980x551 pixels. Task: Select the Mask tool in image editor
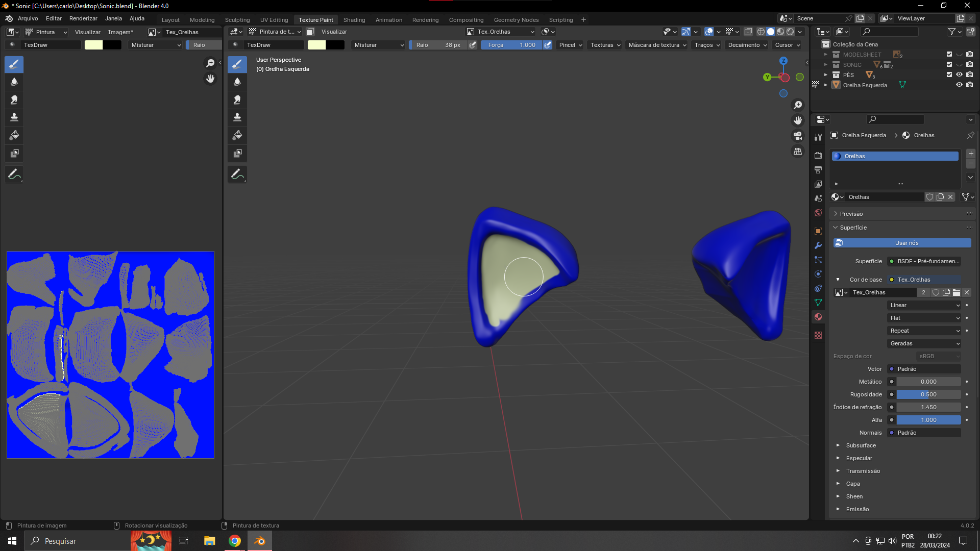14,153
